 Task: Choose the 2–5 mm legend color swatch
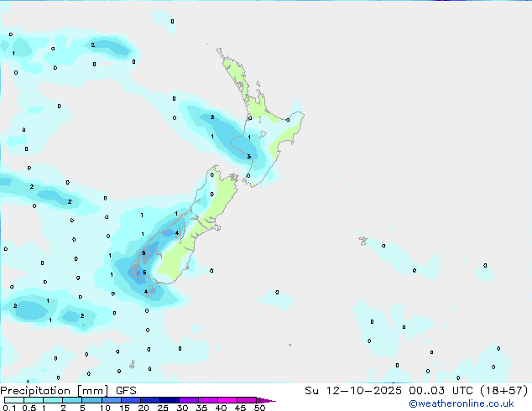72,400
